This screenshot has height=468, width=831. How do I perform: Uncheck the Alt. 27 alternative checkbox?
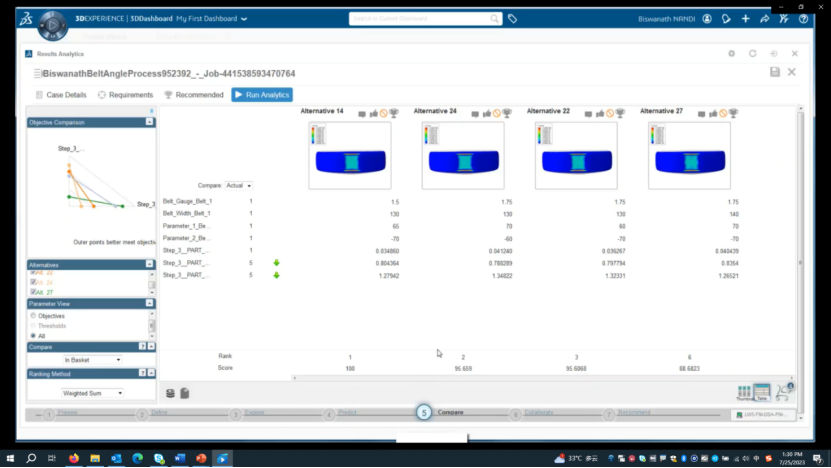pyautogui.click(x=33, y=292)
